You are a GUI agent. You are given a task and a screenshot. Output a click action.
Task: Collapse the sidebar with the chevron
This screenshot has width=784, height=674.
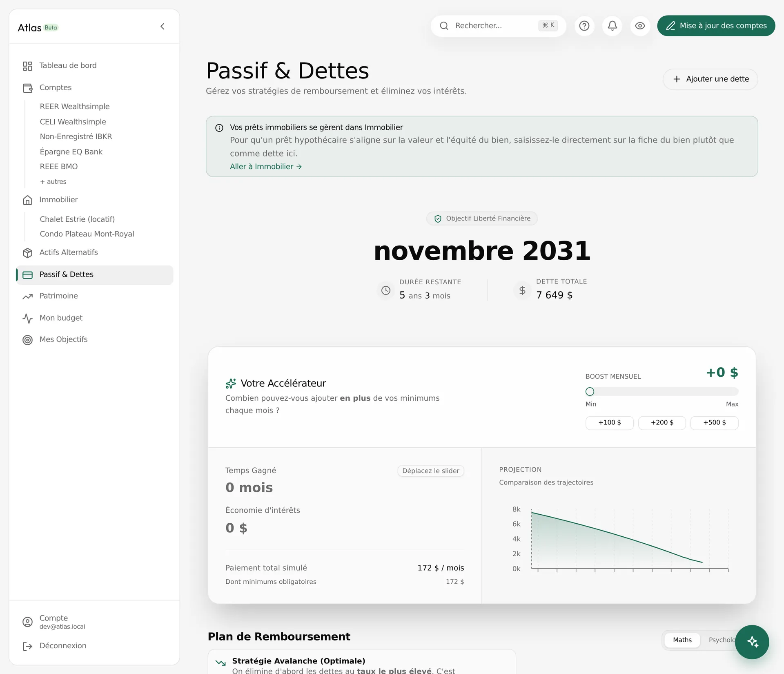[x=163, y=27]
